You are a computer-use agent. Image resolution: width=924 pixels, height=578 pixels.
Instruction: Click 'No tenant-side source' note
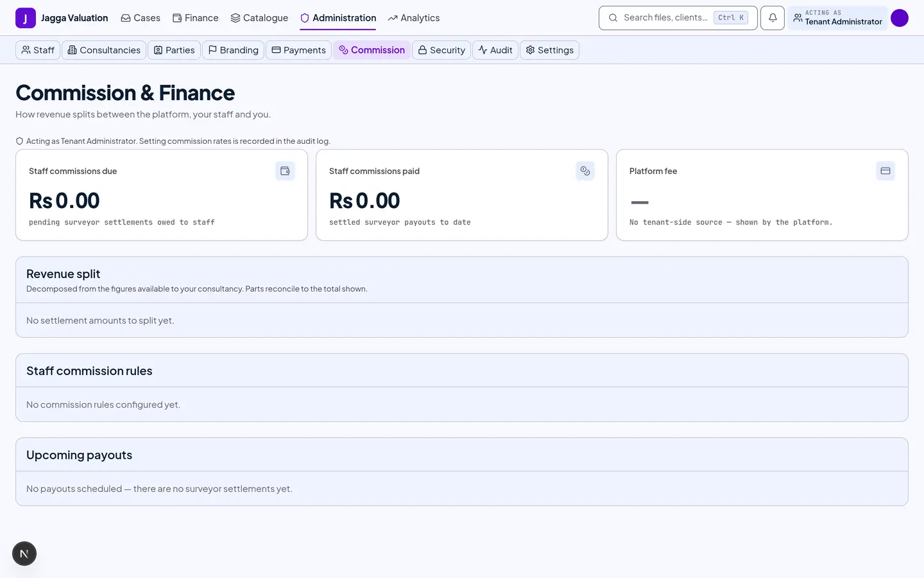731,222
